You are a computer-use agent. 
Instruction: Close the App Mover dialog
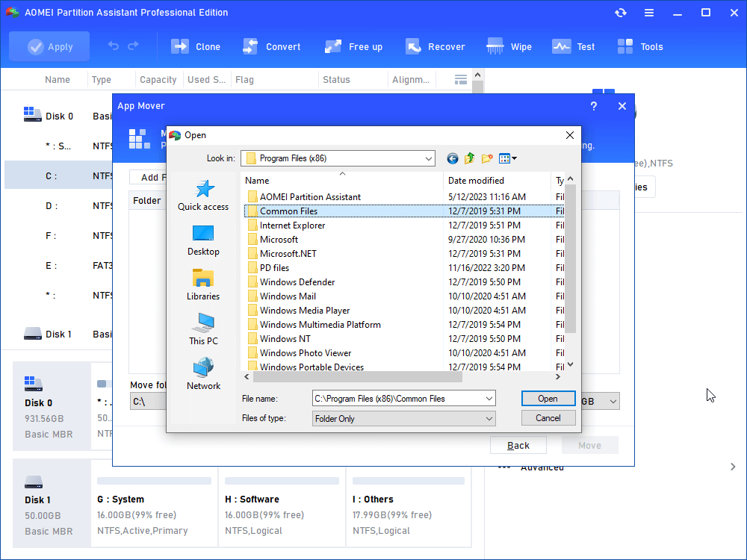(622, 106)
